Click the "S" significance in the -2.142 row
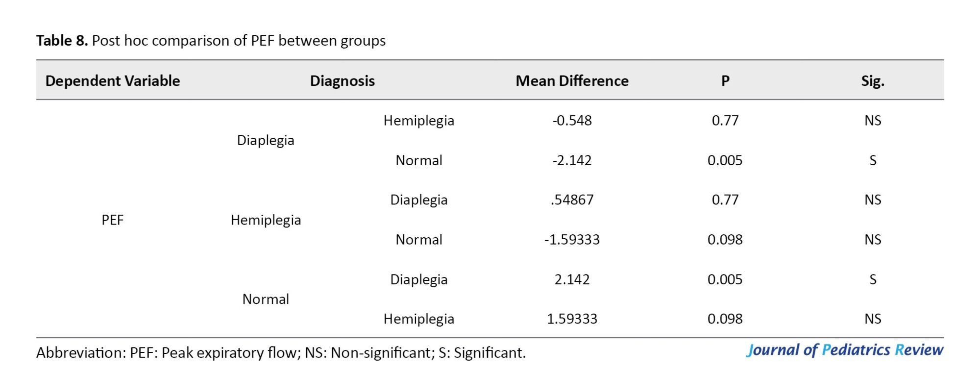980x377 pixels. (x=873, y=160)
